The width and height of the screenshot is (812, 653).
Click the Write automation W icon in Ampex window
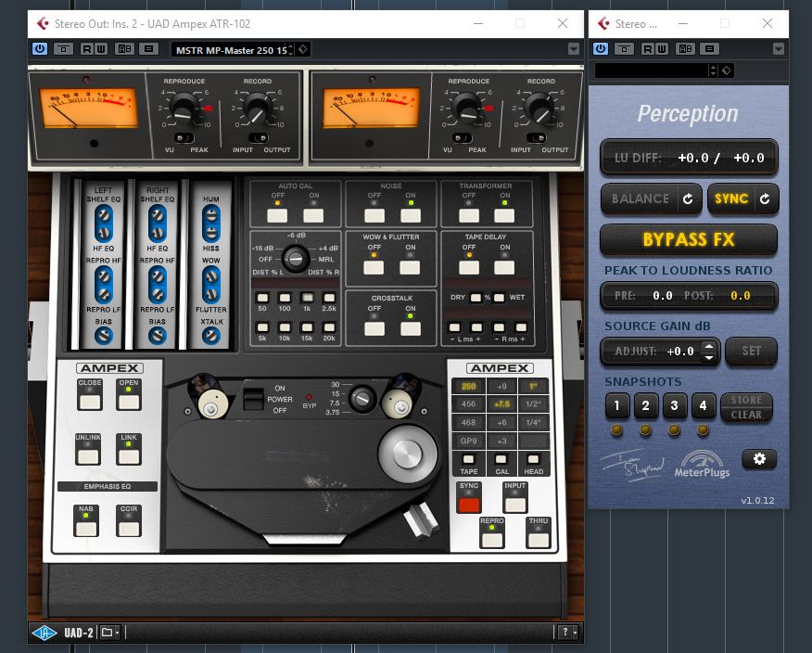[101, 49]
